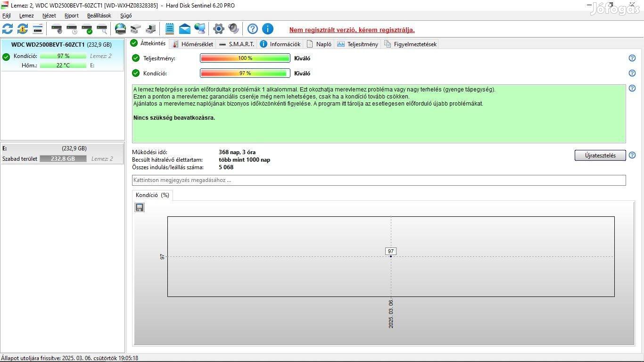644x362 pixels.
Task: Switch to the Hőmérséklet tab
Action: click(x=192, y=44)
